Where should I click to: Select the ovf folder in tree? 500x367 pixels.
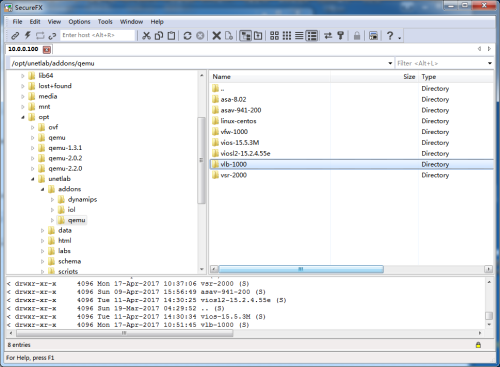(x=53, y=127)
